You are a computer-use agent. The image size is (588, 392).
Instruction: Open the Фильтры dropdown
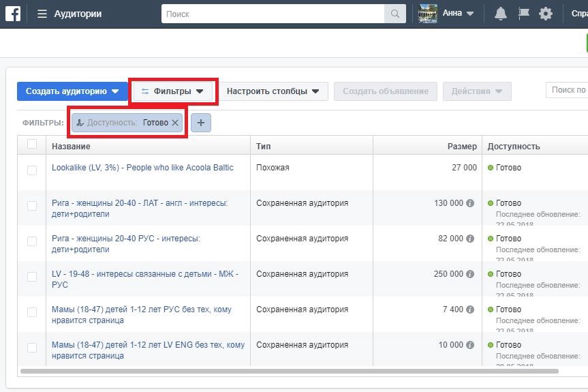click(x=173, y=91)
